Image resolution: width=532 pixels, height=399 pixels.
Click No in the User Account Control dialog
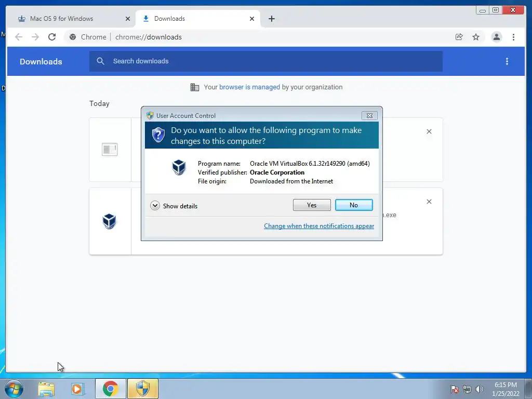(x=354, y=205)
